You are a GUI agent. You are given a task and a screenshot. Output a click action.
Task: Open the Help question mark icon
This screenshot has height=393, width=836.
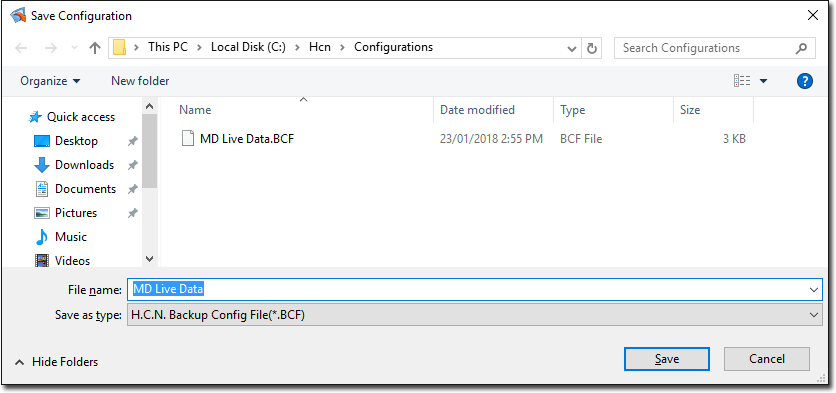(x=805, y=81)
